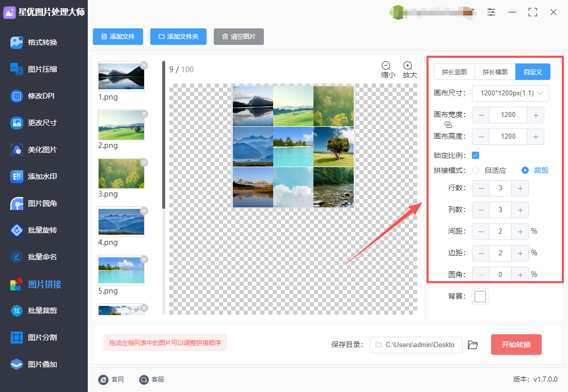Click the 圆角 value field showing 0
Screen dimensions: 568x392
pos(500,275)
